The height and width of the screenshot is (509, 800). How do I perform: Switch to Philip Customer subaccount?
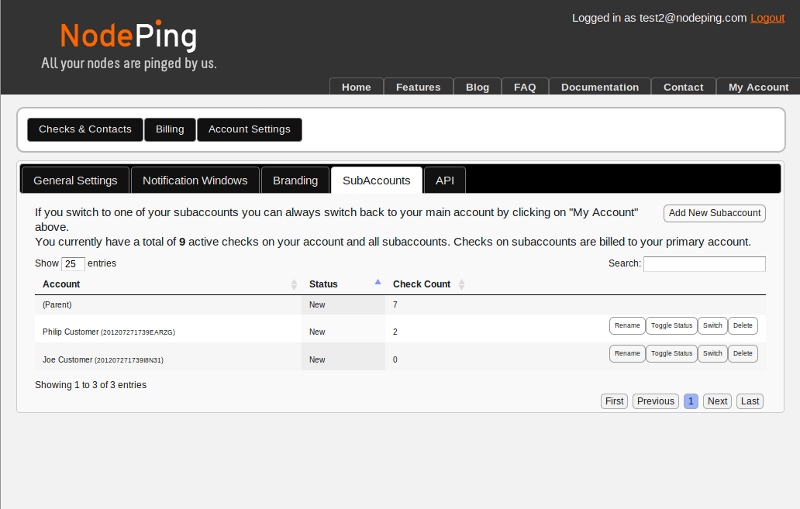(712, 326)
